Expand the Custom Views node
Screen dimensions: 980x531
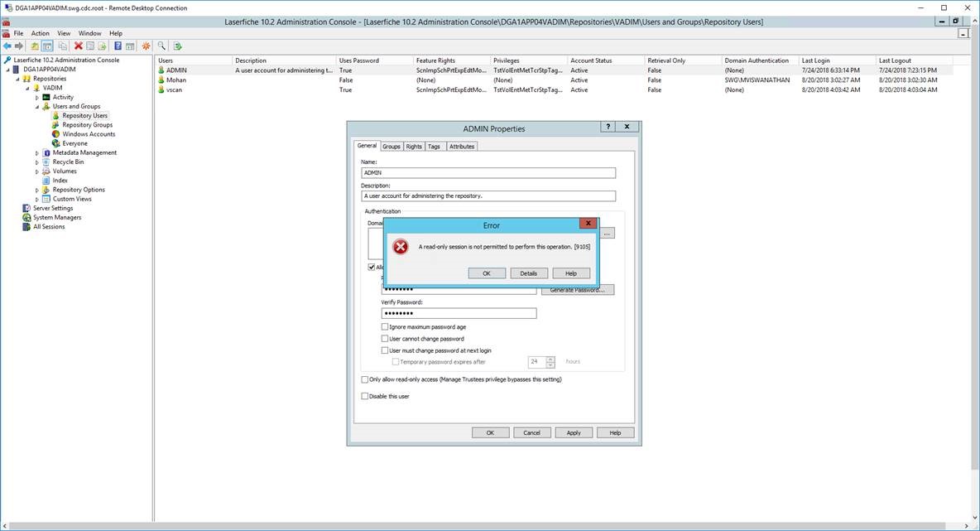pyautogui.click(x=37, y=200)
